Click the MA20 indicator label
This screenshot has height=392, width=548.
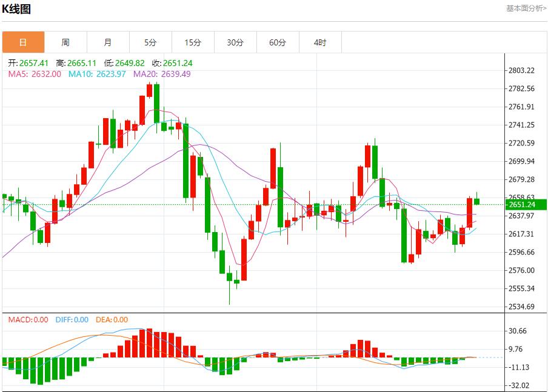click(x=161, y=74)
